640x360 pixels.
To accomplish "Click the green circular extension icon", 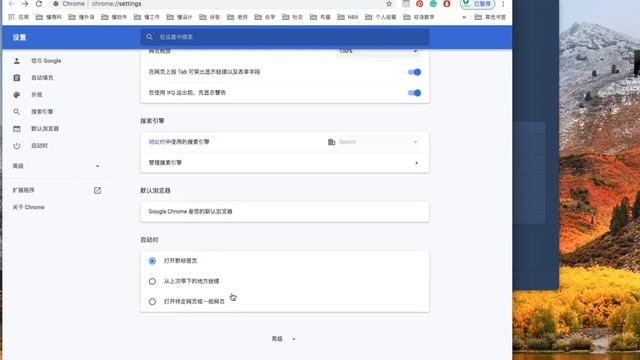I will tap(433, 4).
